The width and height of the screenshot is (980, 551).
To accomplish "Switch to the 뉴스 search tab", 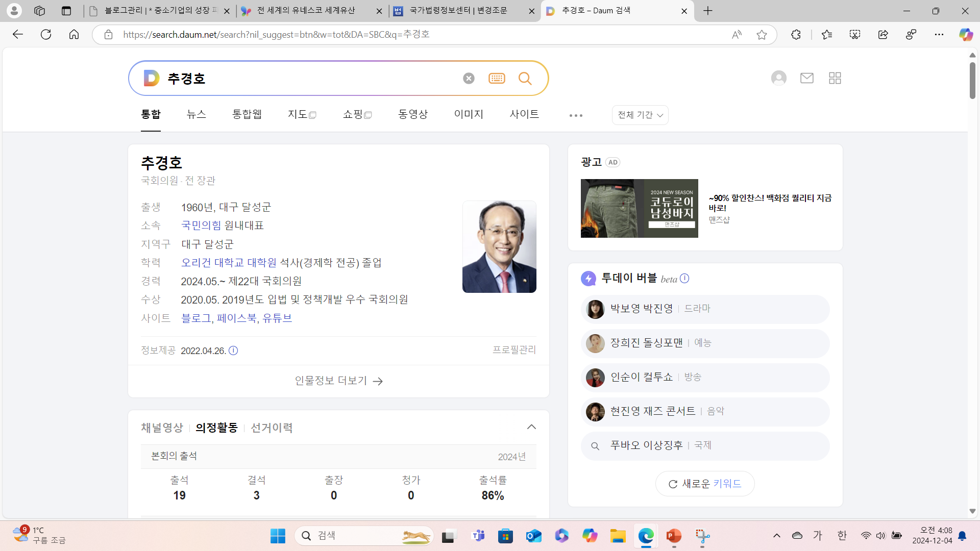I will [196, 114].
